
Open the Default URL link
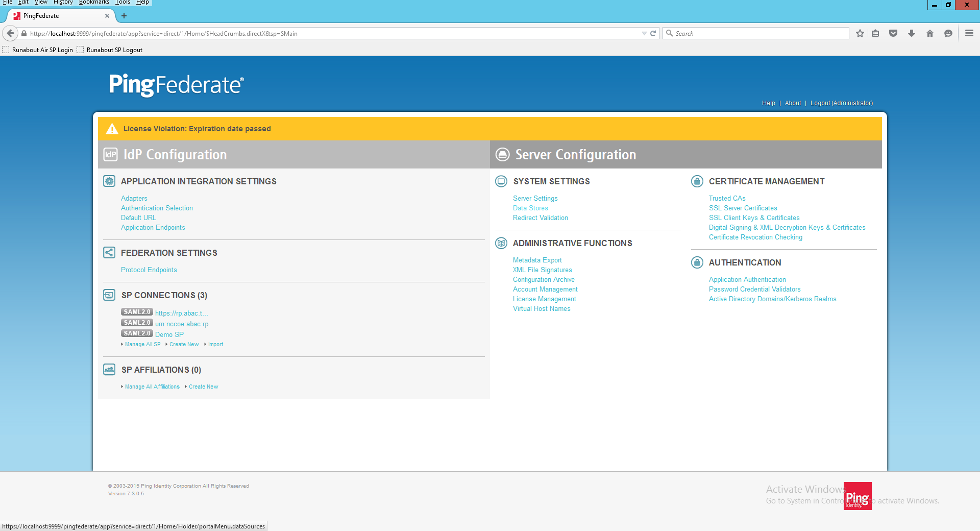pyautogui.click(x=138, y=218)
